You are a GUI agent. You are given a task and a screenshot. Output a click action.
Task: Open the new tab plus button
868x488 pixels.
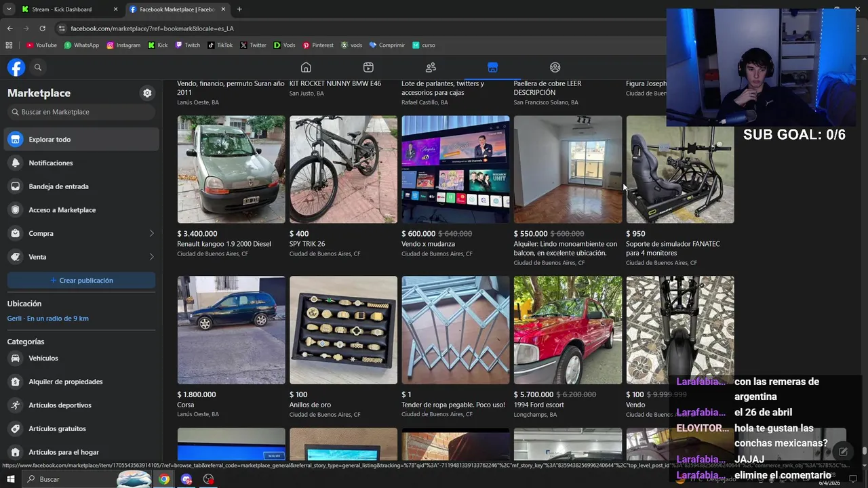pyautogui.click(x=239, y=9)
